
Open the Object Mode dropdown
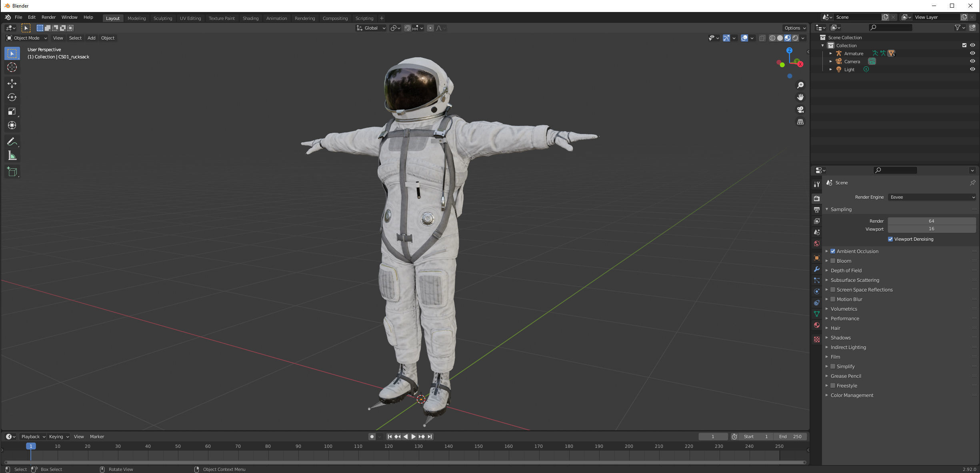[27, 38]
